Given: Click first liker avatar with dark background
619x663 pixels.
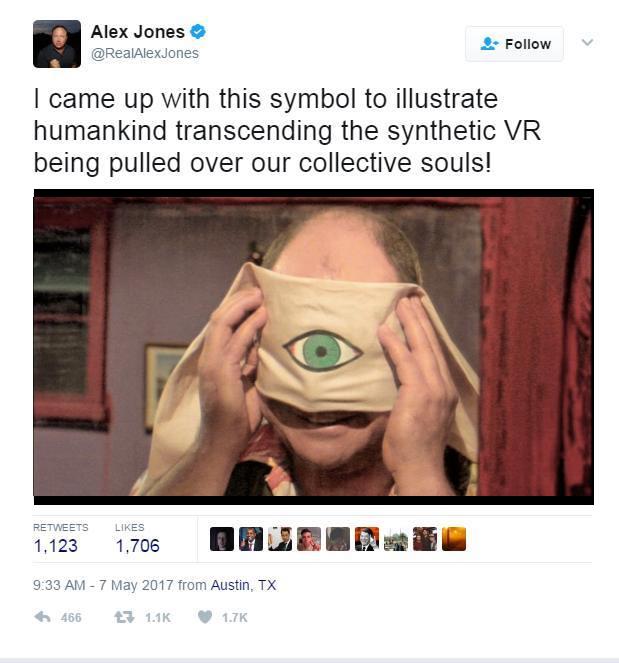Looking at the screenshot, I should click(222, 539).
